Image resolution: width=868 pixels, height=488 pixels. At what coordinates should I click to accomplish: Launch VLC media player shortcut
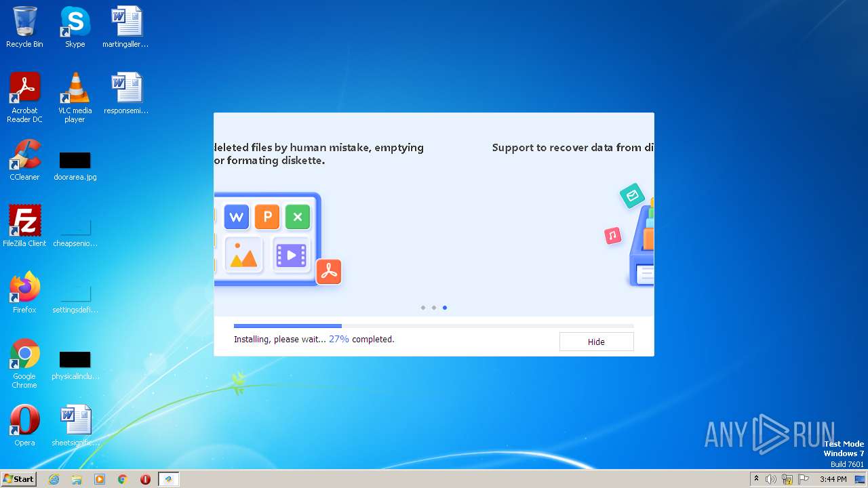(x=75, y=98)
